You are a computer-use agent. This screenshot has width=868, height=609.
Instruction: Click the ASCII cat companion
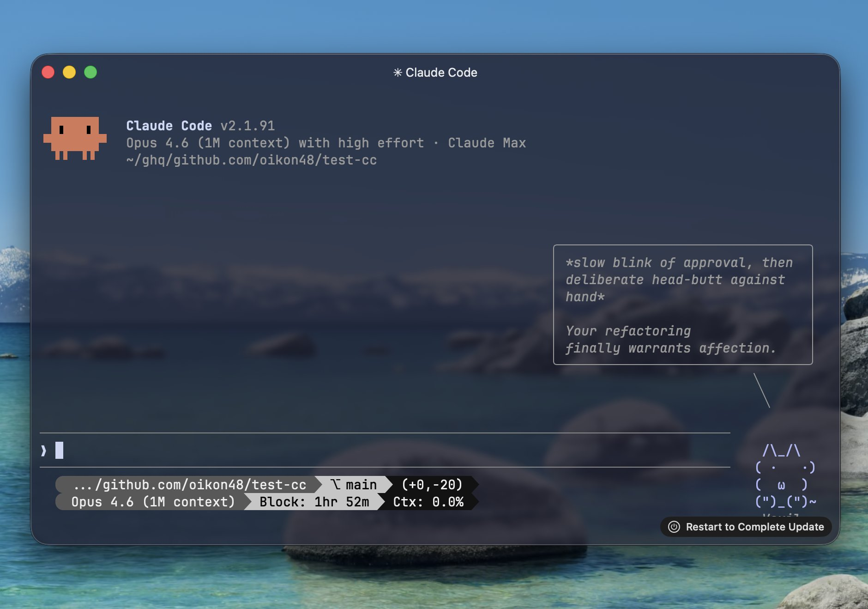pyautogui.click(x=785, y=476)
